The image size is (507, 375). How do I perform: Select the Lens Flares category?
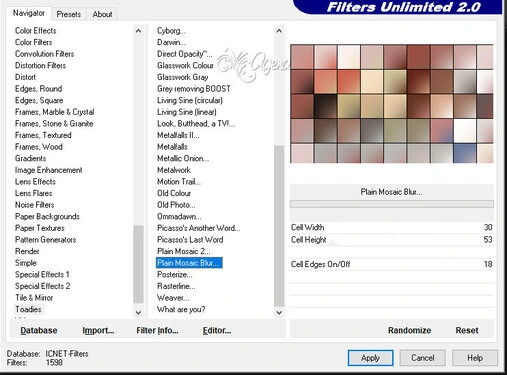point(33,193)
